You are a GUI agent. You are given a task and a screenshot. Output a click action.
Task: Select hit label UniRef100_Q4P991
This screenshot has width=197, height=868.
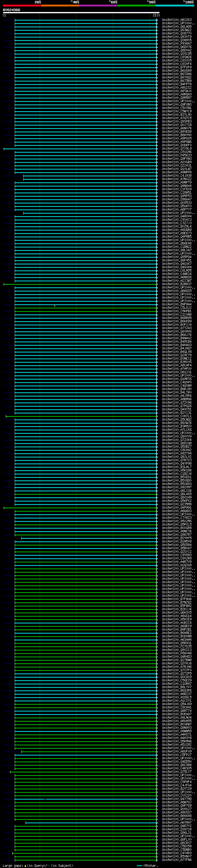(177, 507)
